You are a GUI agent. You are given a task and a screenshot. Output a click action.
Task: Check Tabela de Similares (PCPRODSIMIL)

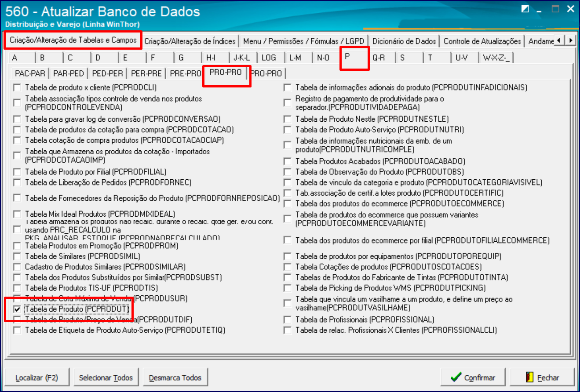tap(17, 256)
